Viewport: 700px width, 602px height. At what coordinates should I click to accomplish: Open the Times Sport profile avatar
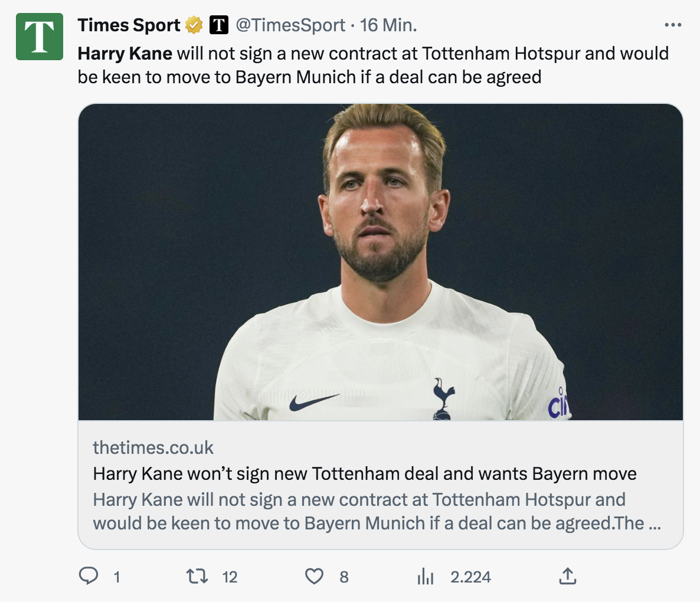(x=40, y=37)
